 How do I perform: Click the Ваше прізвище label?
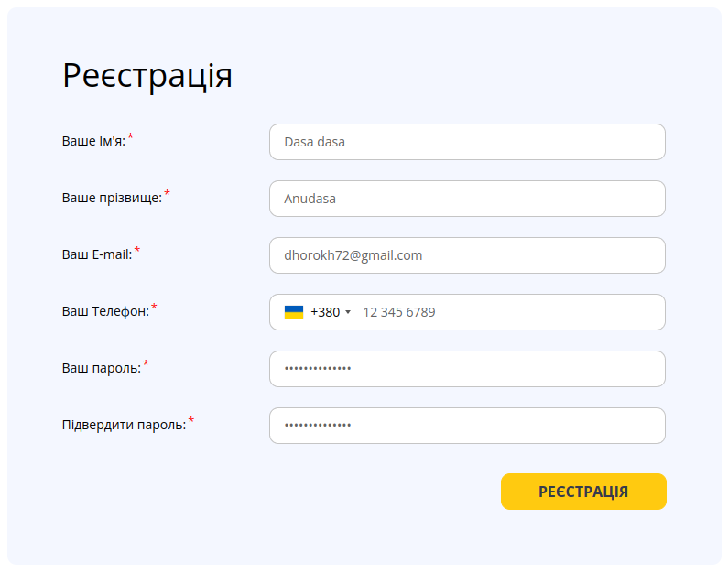pos(112,198)
